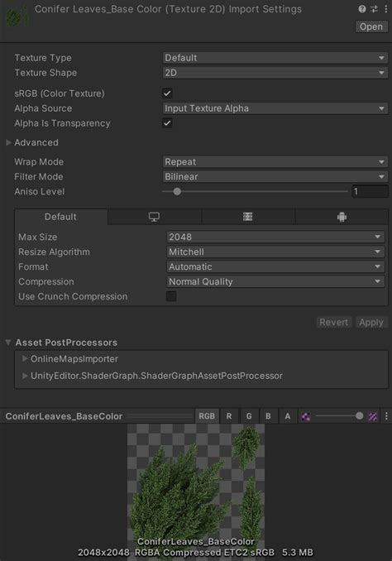The width and height of the screenshot is (392, 561).
Task: Switch to the dedicated server platform tab
Action: [248, 217]
